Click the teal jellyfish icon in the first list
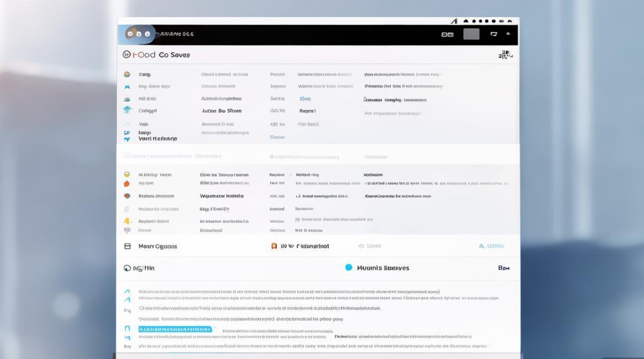The width and height of the screenshot is (644, 359). tap(127, 111)
